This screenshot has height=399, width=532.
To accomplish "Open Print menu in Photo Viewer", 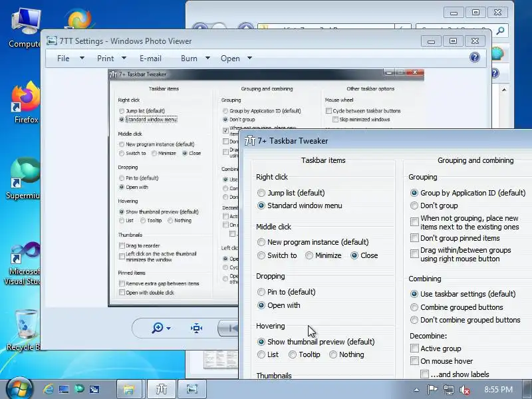I will 105,59.
